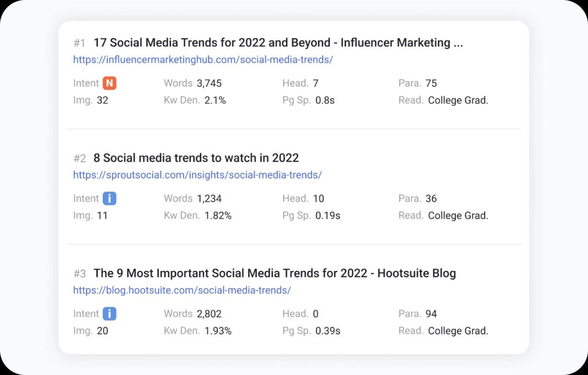This screenshot has height=375, width=588.
Task: Click the 0.39s page speed value
Action: tap(327, 331)
